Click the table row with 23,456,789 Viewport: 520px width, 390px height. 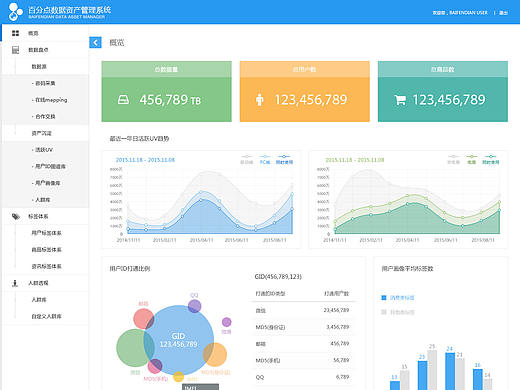point(303,310)
